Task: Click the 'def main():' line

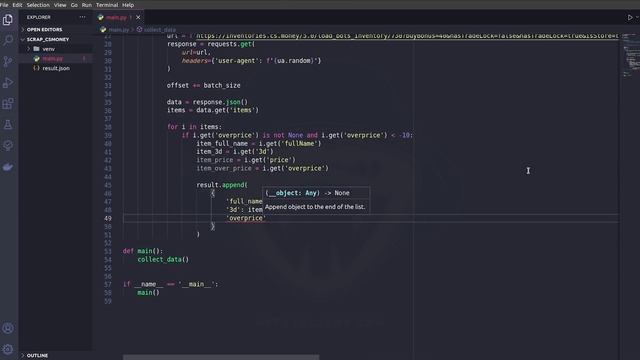Action: point(142,251)
